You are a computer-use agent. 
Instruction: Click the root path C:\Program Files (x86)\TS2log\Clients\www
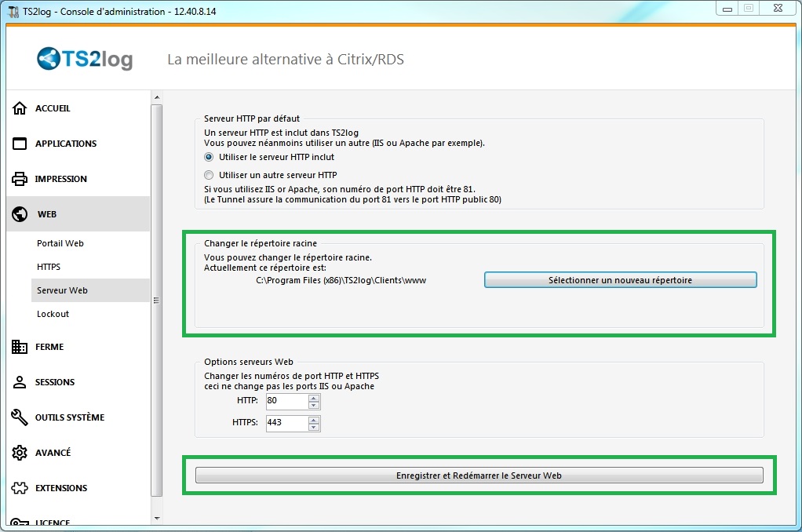pyautogui.click(x=341, y=280)
